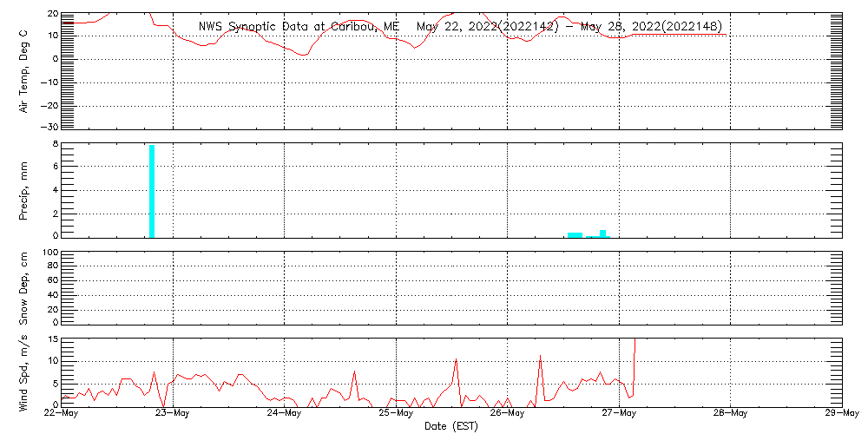868x434 pixels.
Task: Click the tall cyan precipitation bar
Action: point(152,191)
